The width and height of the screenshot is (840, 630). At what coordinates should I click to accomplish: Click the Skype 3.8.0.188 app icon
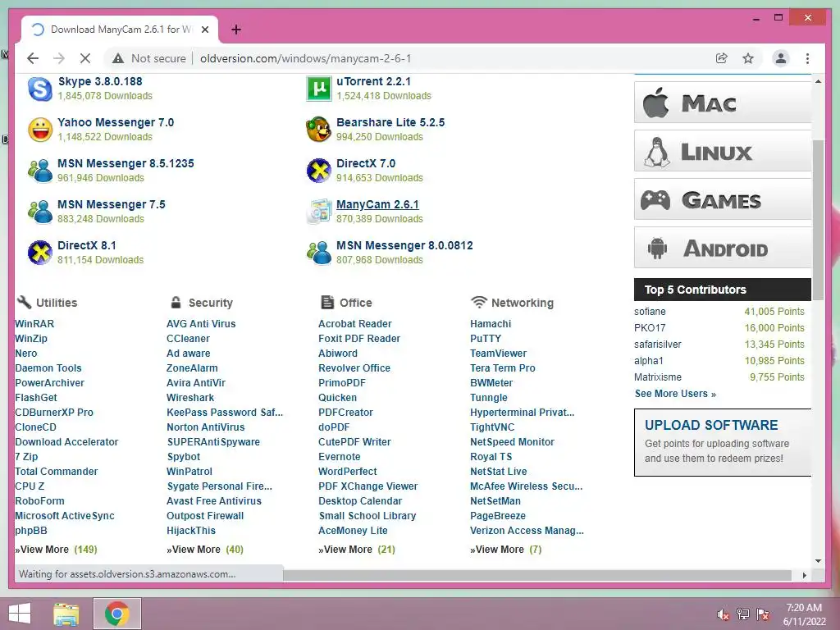[40, 89]
